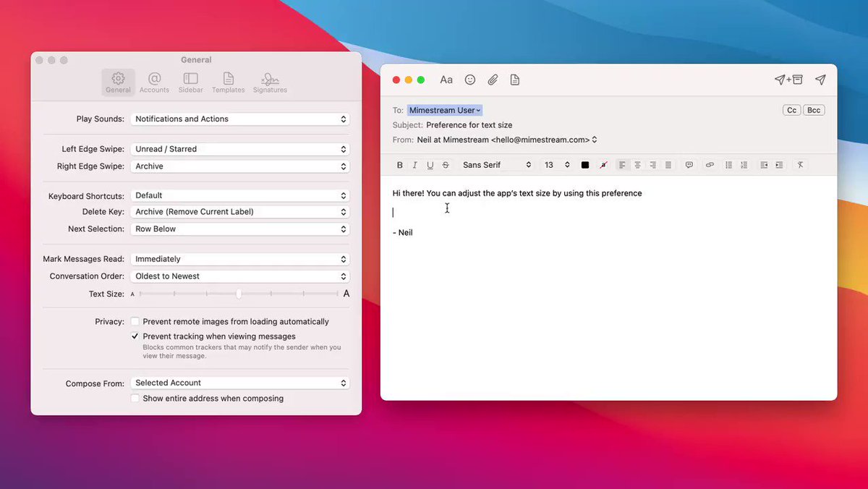Open the text format (Aa) options
The image size is (868, 489).
(x=446, y=80)
